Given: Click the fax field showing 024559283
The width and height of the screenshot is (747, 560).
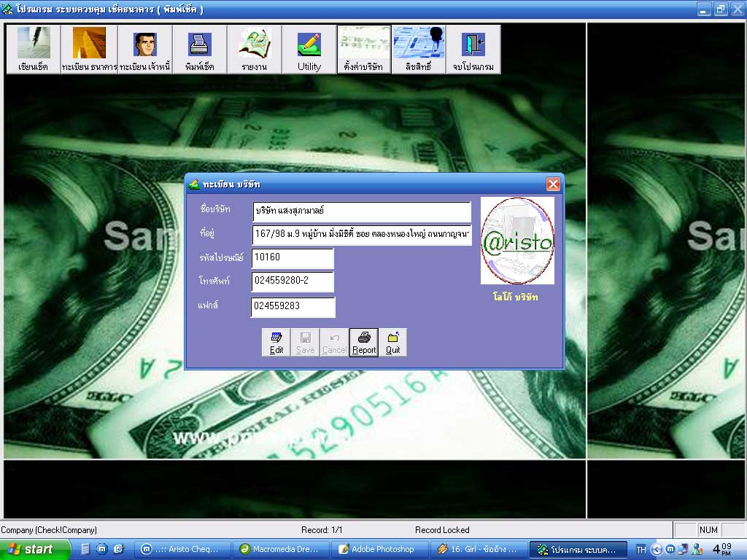Looking at the screenshot, I should tap(292, 307).
